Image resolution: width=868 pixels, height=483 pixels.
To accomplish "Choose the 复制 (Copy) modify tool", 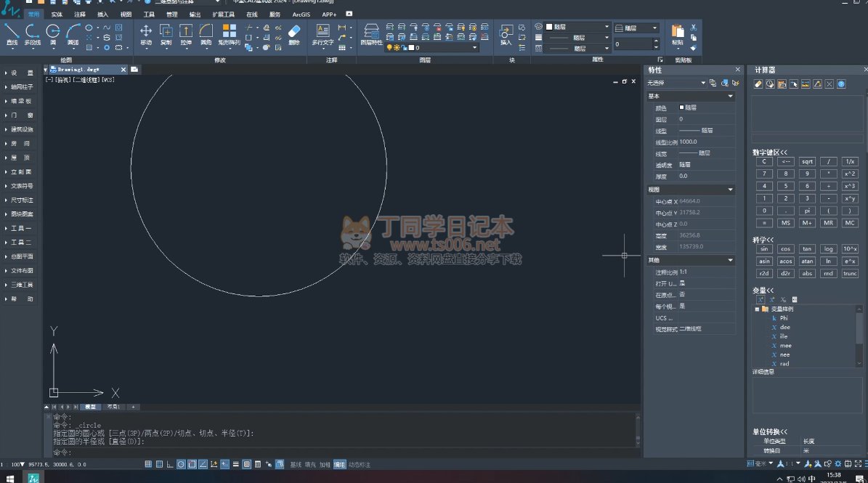I will click(166, 33).
